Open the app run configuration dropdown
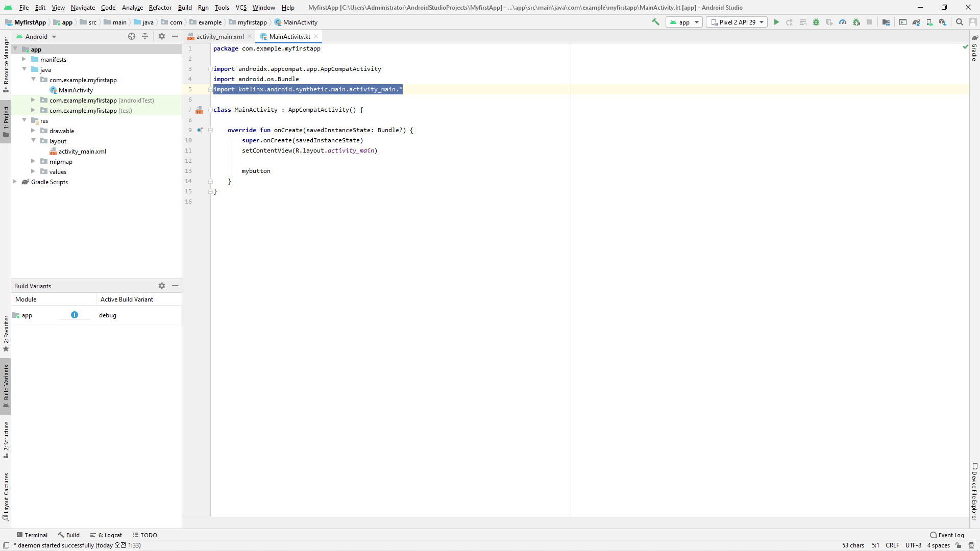 [684, 22]
